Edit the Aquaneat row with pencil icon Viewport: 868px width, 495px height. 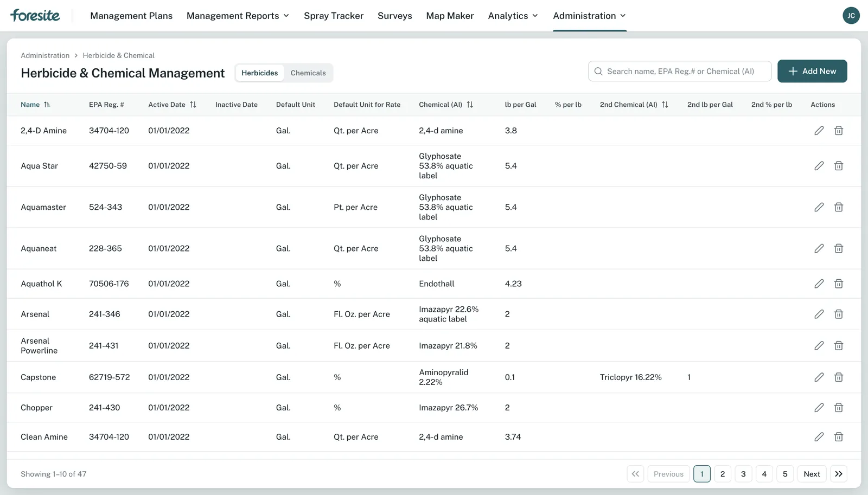pos(819,248)
